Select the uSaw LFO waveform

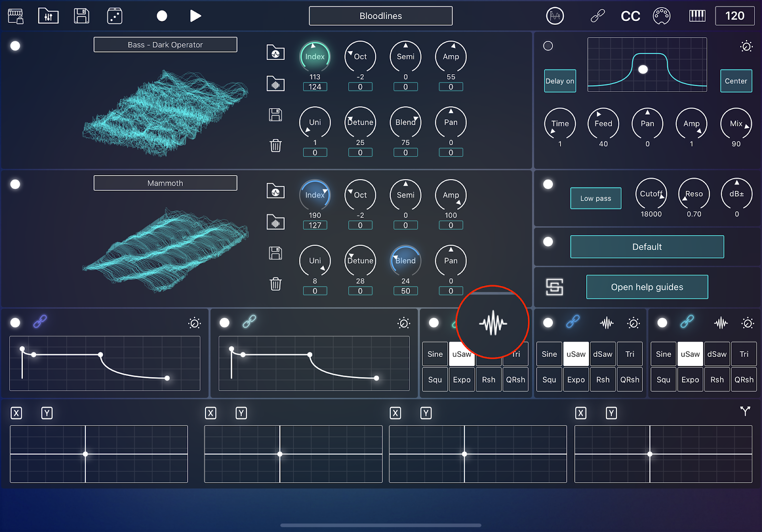point(461,354)
